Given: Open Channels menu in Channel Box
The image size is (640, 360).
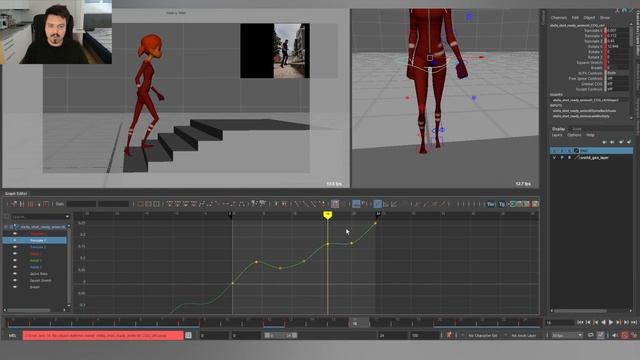Looking at the screenshot, I should [x=558, y=18].
